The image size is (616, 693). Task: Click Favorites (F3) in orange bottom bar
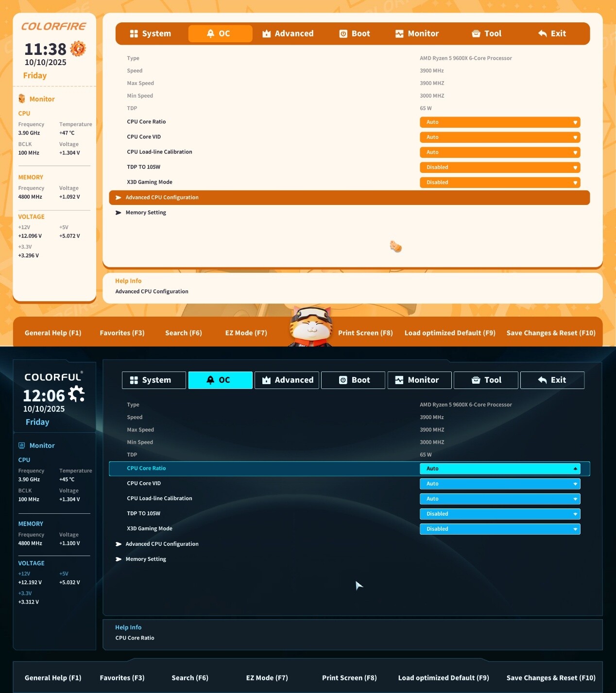[x=122, y=333]
